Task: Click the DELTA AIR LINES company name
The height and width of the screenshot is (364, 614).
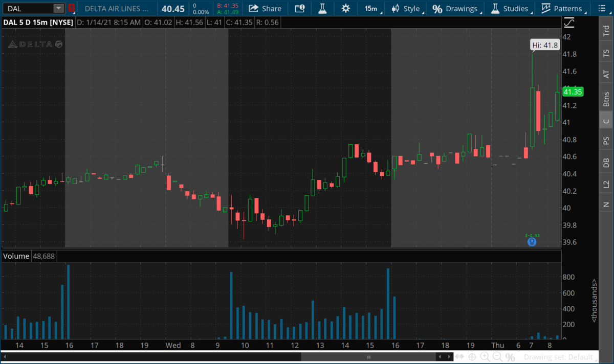Action: click(x=117, y=9)
